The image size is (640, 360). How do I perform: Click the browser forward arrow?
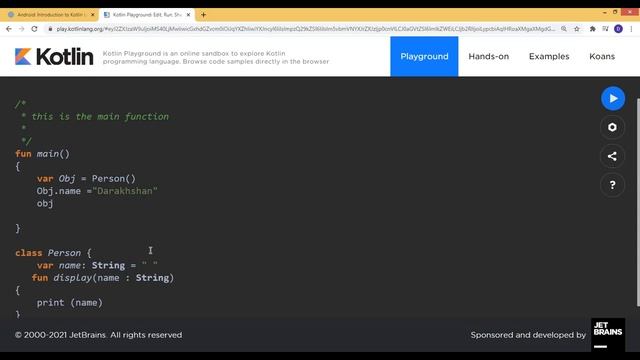pos(22,29)
